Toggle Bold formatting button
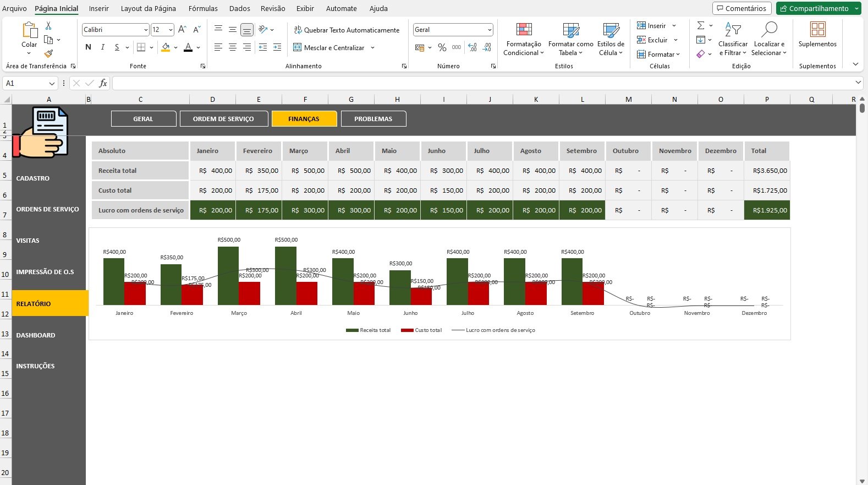Screen dimensions: 868x485 (88, 47)
